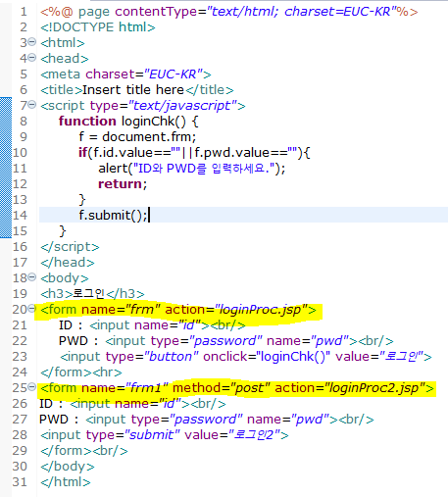448x497 pixels.
Task: Click the page contentType directive on line 1
Action: (x=228, y=12)
